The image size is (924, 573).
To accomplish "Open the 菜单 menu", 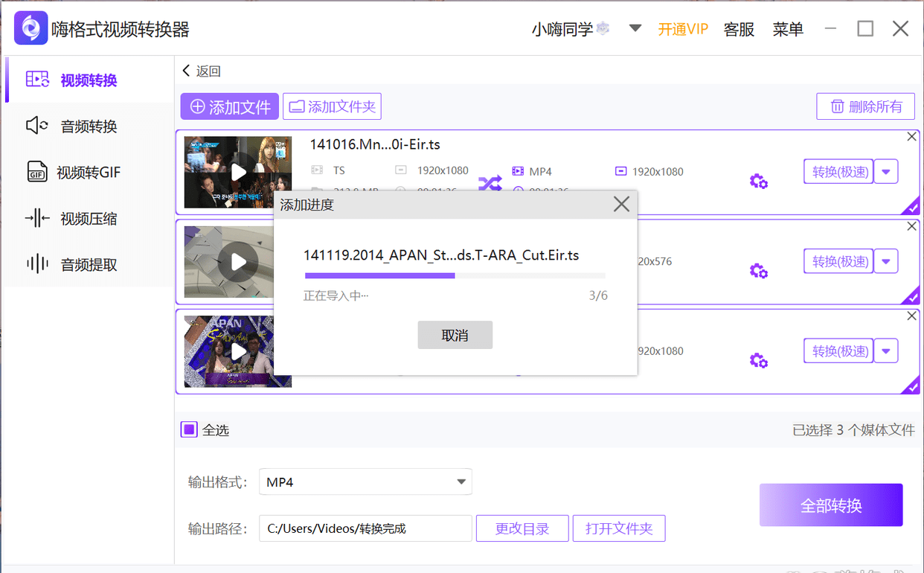I will [788, 29].
